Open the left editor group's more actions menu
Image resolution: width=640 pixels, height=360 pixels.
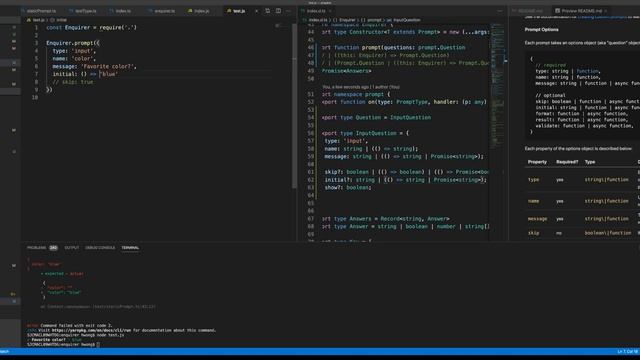289,11
